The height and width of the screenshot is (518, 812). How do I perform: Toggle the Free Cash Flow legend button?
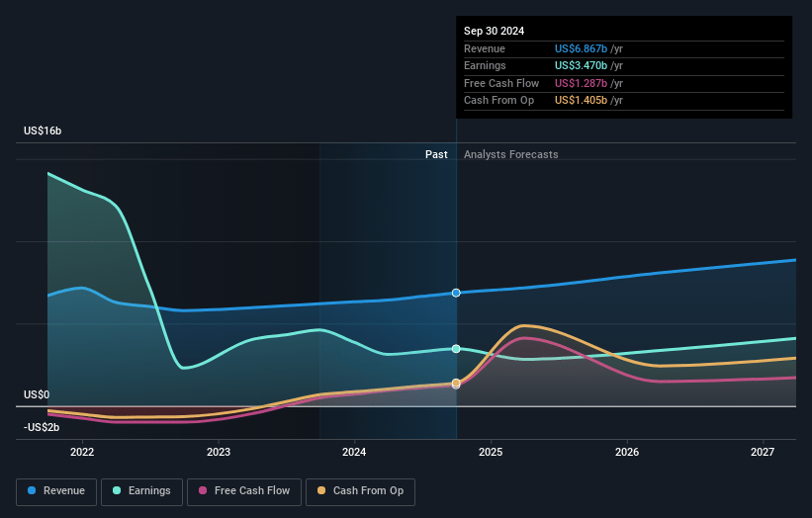tap(244, 491)
